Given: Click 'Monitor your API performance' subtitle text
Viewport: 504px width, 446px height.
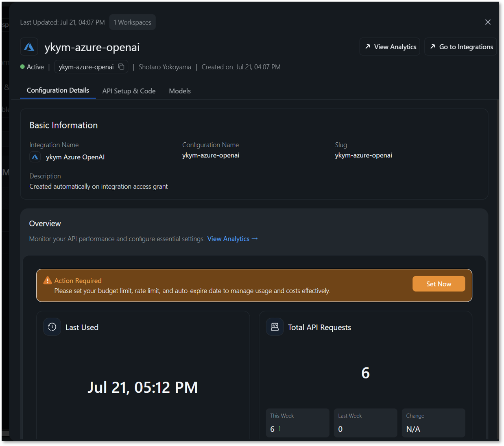Looking at the screenshot, I should click(x=117, y=239).
